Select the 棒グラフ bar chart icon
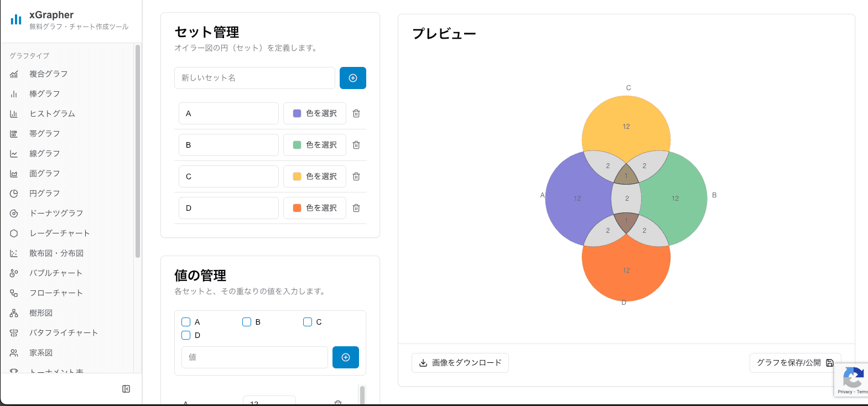The image size is (868, 406). click(14, 94)
